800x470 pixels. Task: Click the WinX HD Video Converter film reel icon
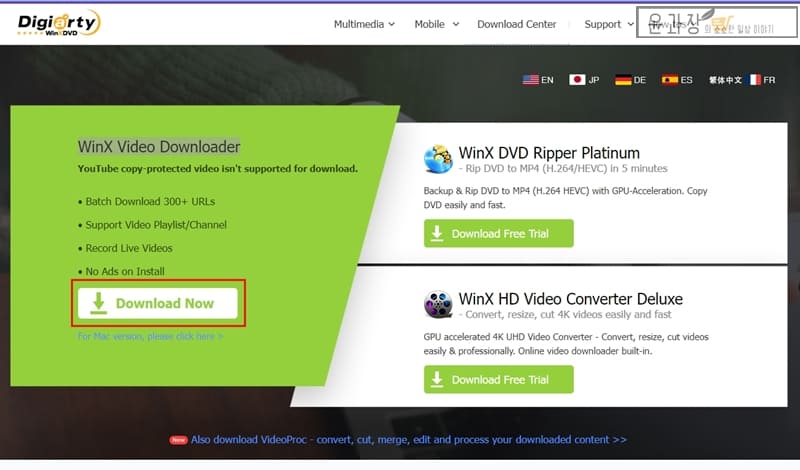438,304
